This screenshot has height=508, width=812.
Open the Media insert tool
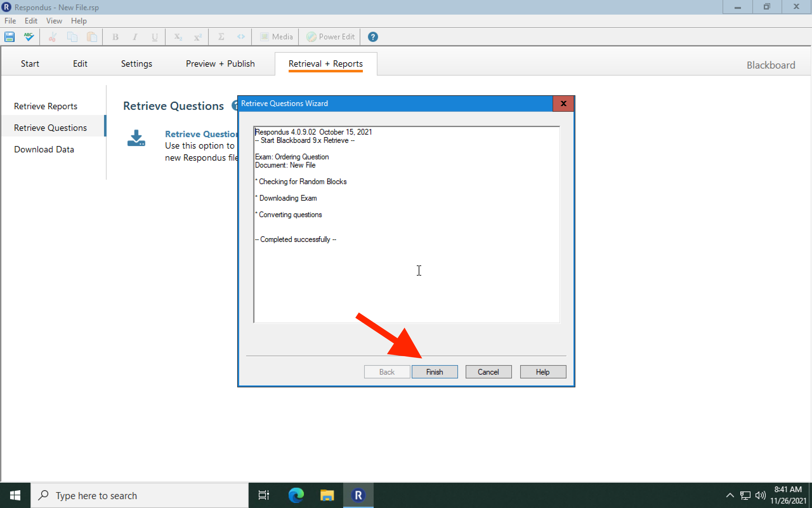click(277, 37)
